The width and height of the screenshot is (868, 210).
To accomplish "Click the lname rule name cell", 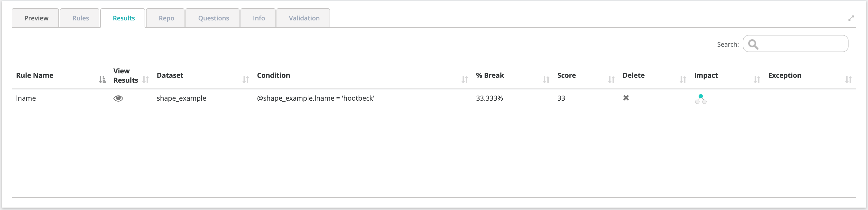I will (x=26, y=98).
